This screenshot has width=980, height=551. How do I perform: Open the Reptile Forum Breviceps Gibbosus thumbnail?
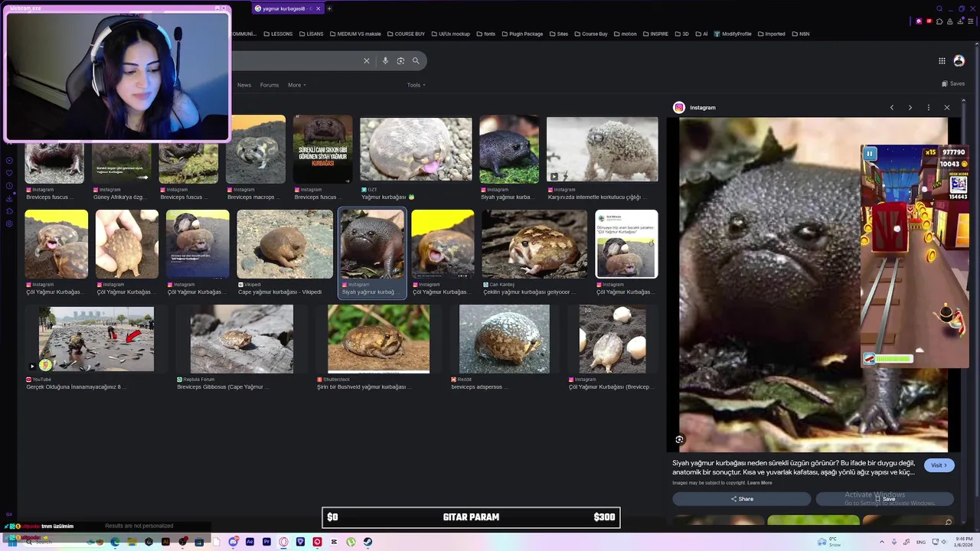click(x=242, y=339)
